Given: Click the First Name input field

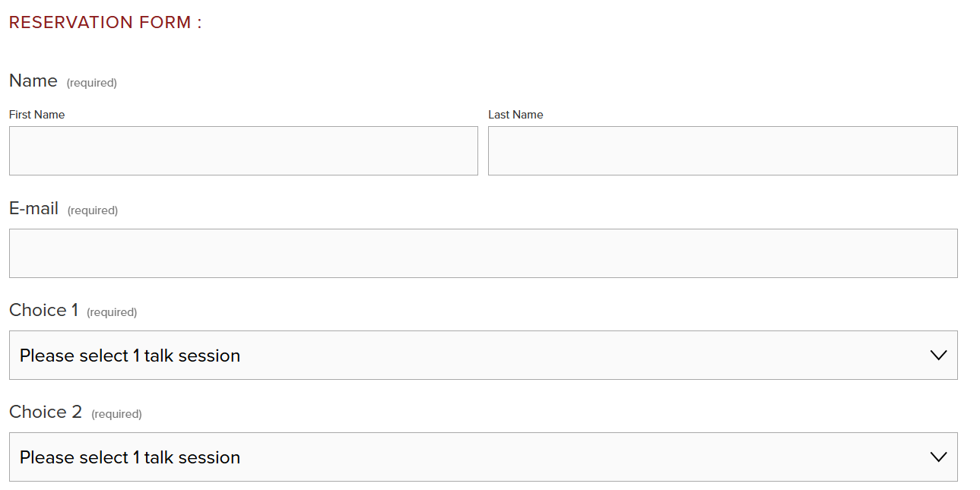Looking at the screenshot, I should click(243, 150).
